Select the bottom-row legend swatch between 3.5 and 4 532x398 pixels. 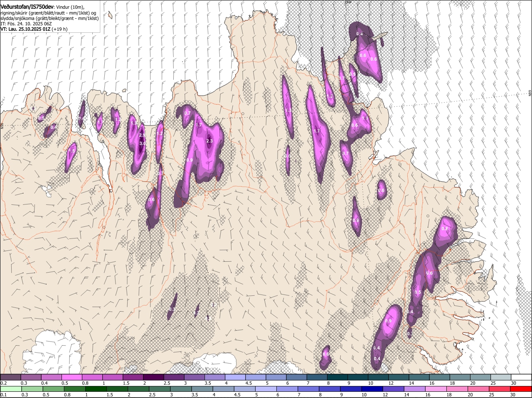(202, 389)
